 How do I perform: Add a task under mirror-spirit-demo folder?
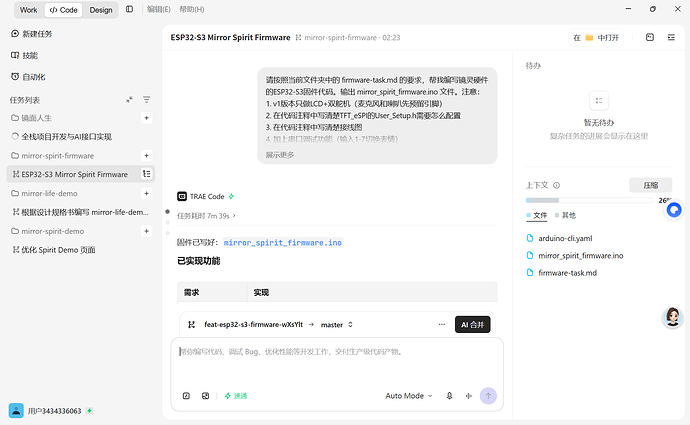click(147, 231)
